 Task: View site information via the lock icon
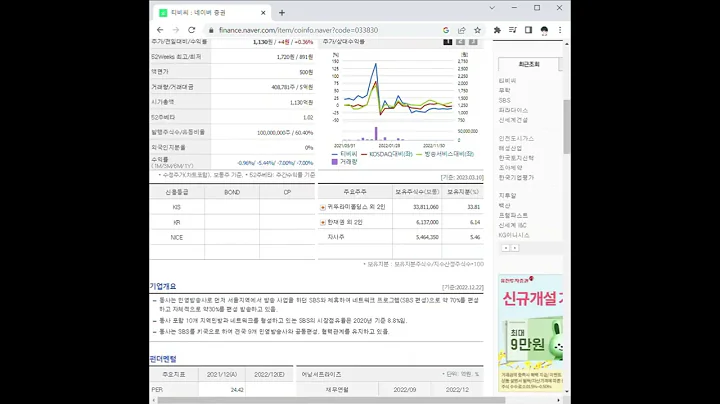[x=211, y=30]
